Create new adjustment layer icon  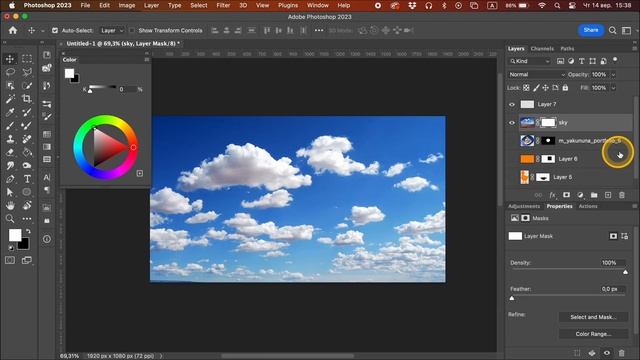click(580, 195)
